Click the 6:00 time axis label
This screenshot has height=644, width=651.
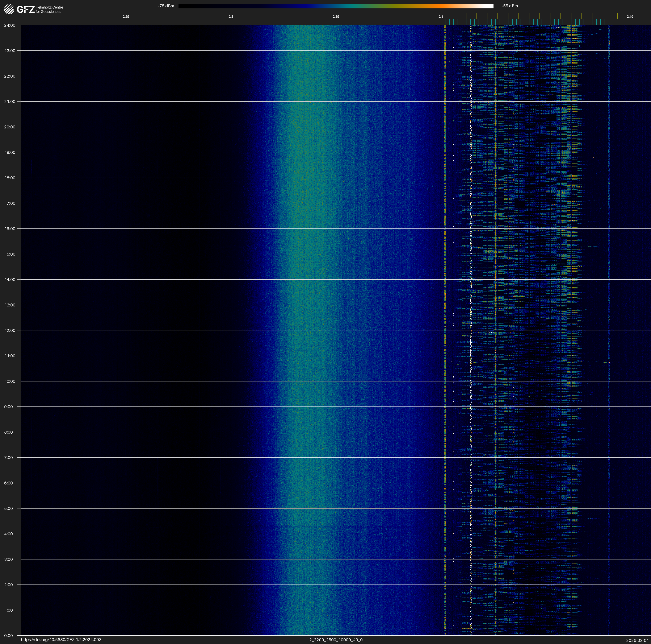(9, 483)
